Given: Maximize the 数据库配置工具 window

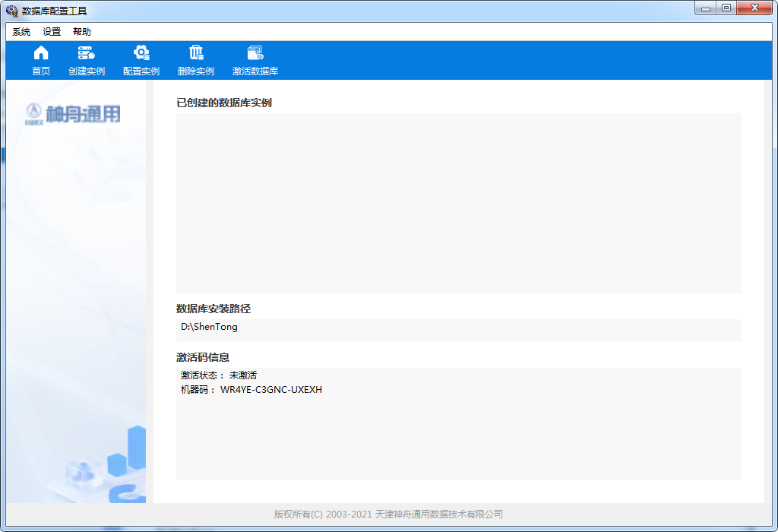Looking at the screenshot, I should (726, 8).
